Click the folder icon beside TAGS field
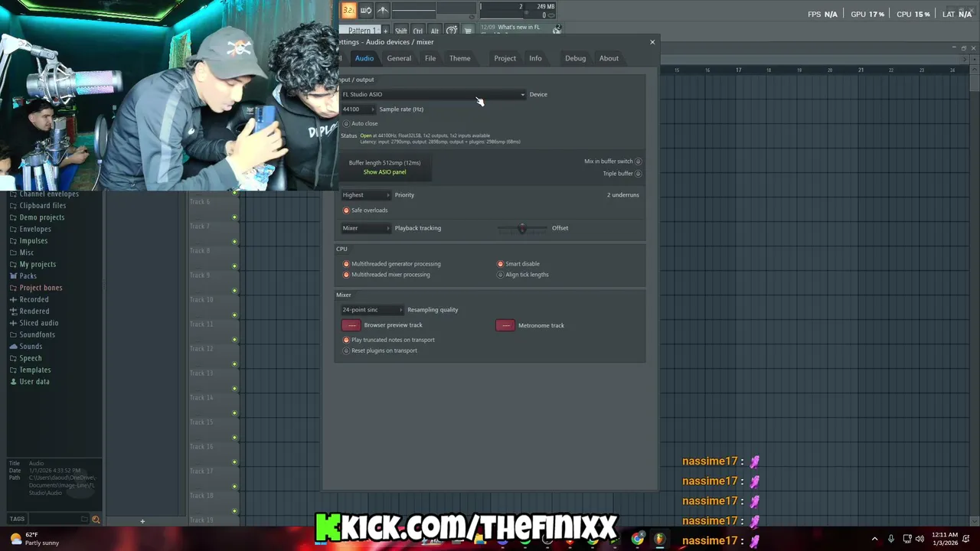 click(84, 519)
